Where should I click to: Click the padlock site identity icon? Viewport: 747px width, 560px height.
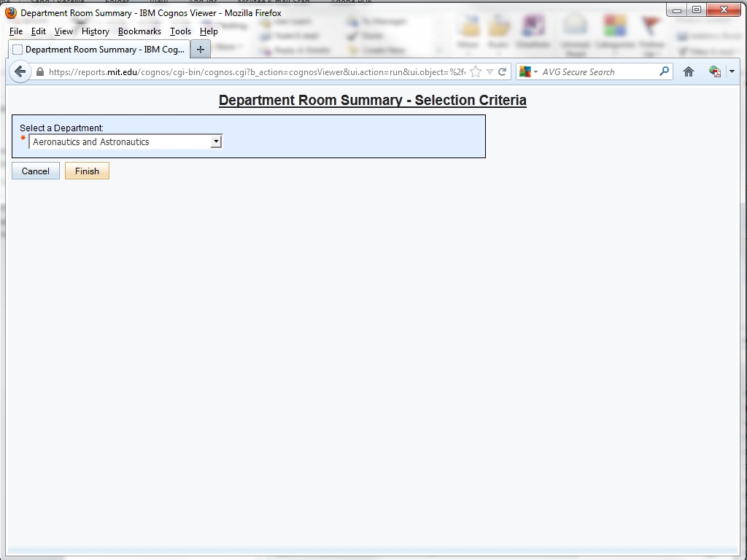coord(40,71)
